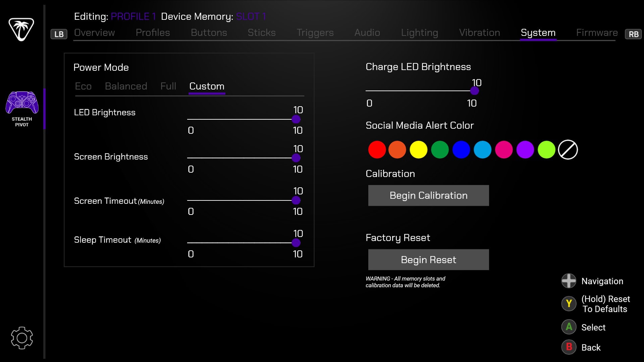Viewport: 644px width, 362px height.
Task: Click the no-color slashed circle icon
Action: pos(568,149)
